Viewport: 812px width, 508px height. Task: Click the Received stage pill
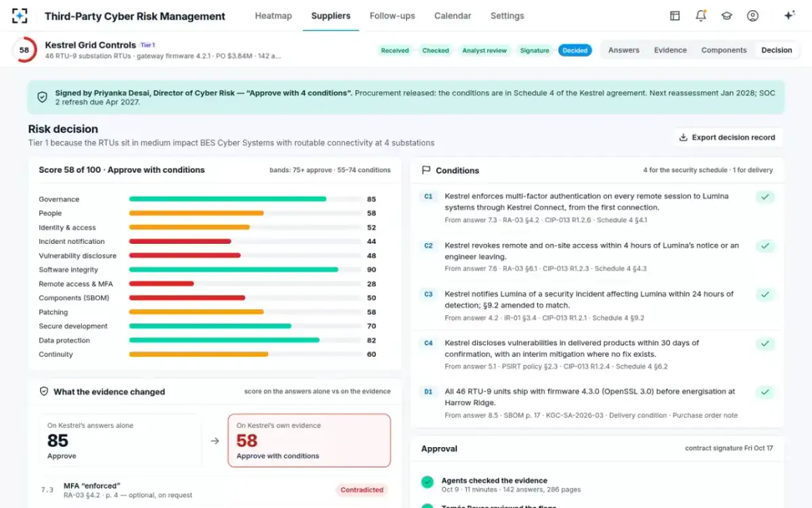[x=395, y=51]
